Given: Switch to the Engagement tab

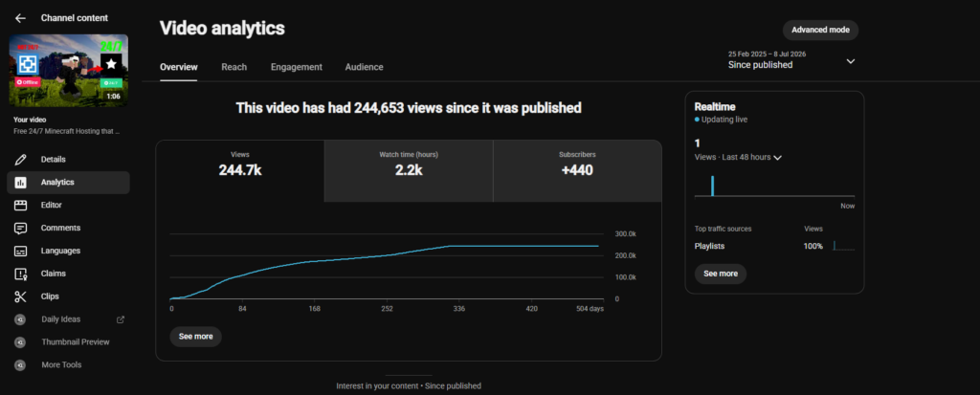Looking at the screenshot, I should click(x=297, y=67).
